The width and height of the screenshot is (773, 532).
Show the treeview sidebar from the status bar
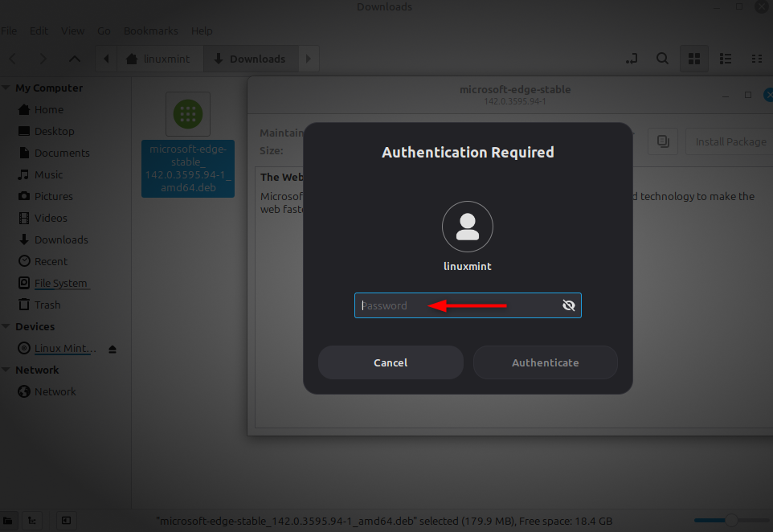[32, 521]
